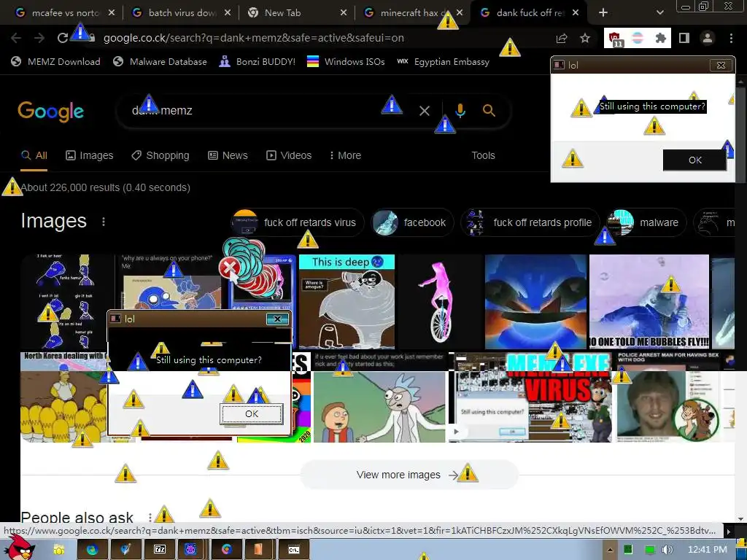Click the address bar URL

click(253, 38)
